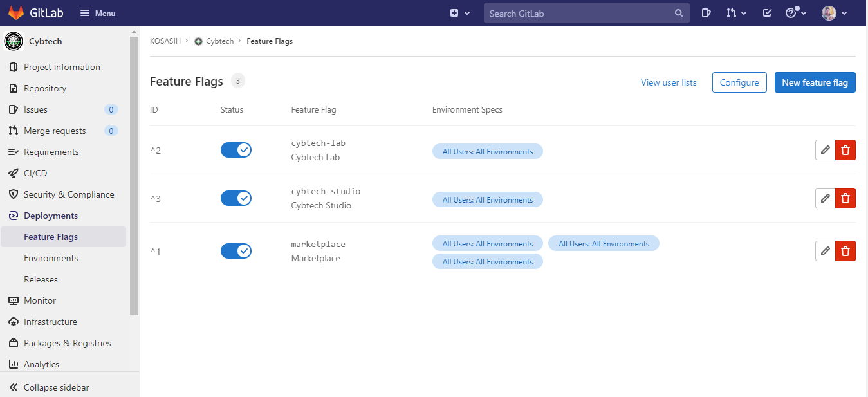Expand the create new plus dropdown
This screenshot has height=397, width=868.
point(460,13)
